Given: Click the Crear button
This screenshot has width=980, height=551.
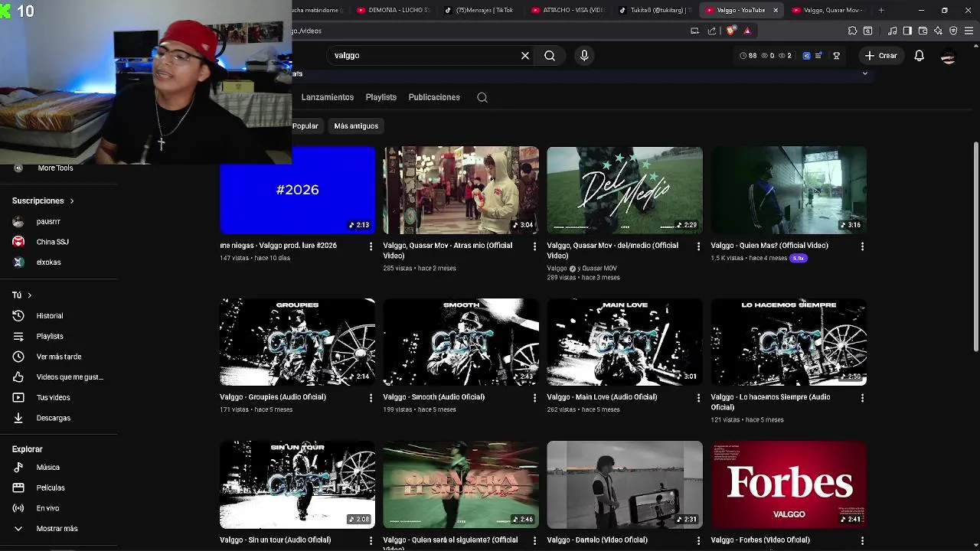Looking at the screenshot, I should click(x=880, y=56).
